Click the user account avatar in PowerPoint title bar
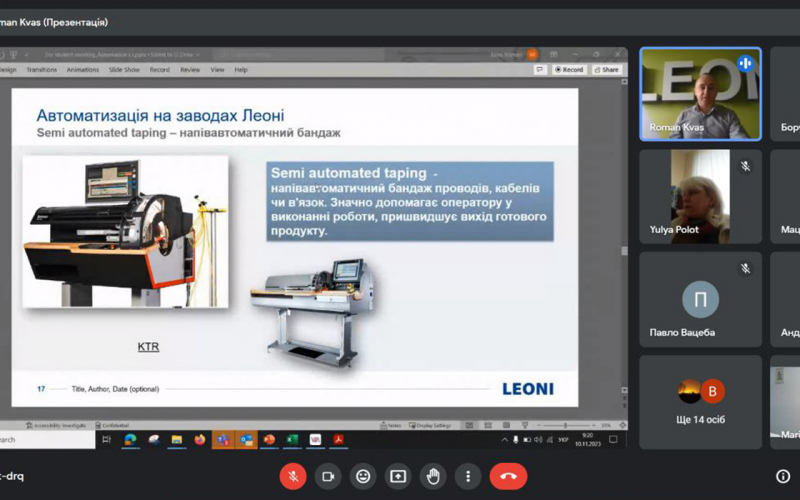 coord(532,54)
